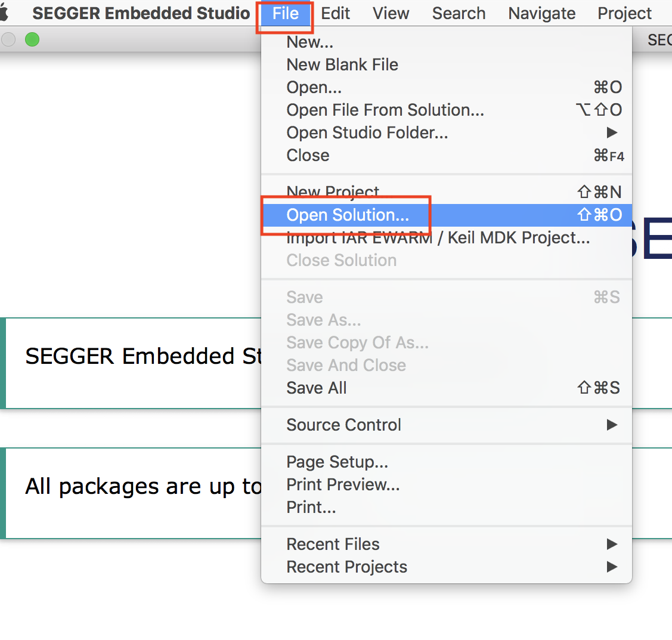This screenshot has height=640, width=672.
Task: Choose Import IAR EWARM / Keil MDK Project
Action: (447, 237)
